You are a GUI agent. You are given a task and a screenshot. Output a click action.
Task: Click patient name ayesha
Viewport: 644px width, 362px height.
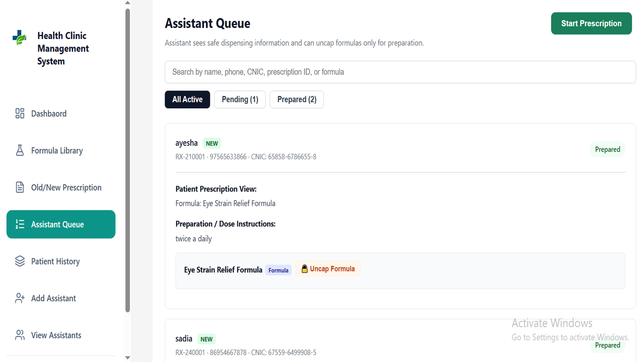point(186,143)
